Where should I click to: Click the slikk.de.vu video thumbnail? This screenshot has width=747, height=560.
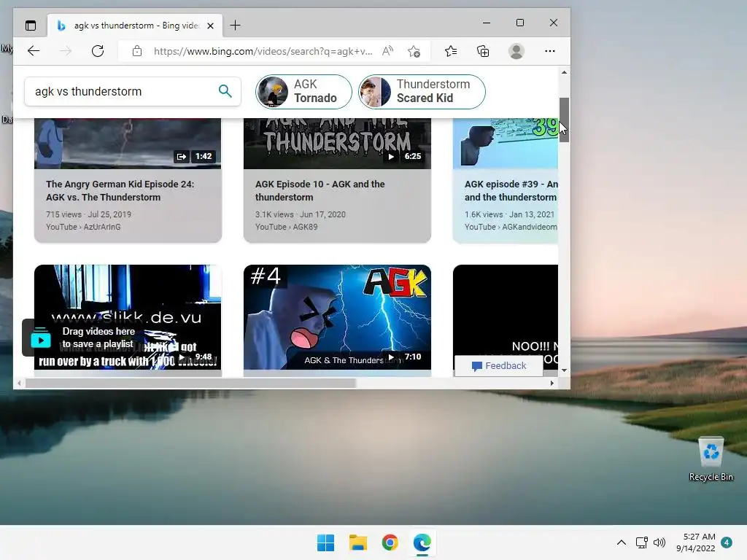[x=128, y=317]
